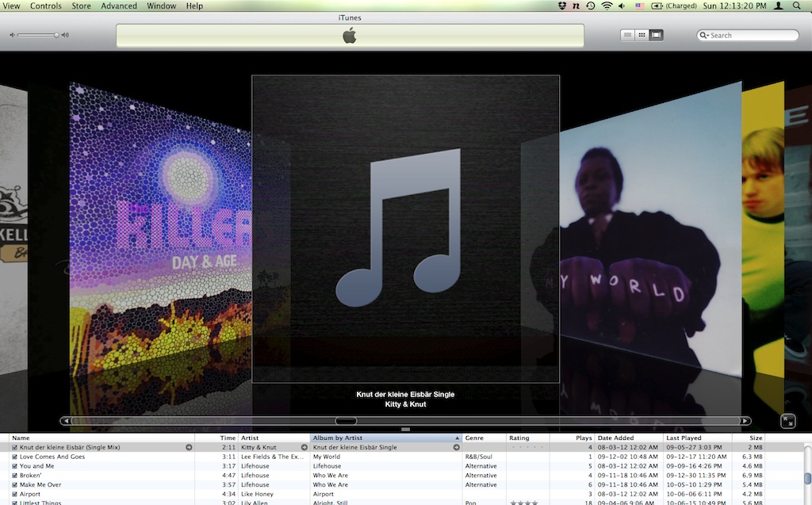Uncheck the Knut der kleine Eisbär song checkbox
This screenshot has height=505, width=812.
[x=14, y=447]
